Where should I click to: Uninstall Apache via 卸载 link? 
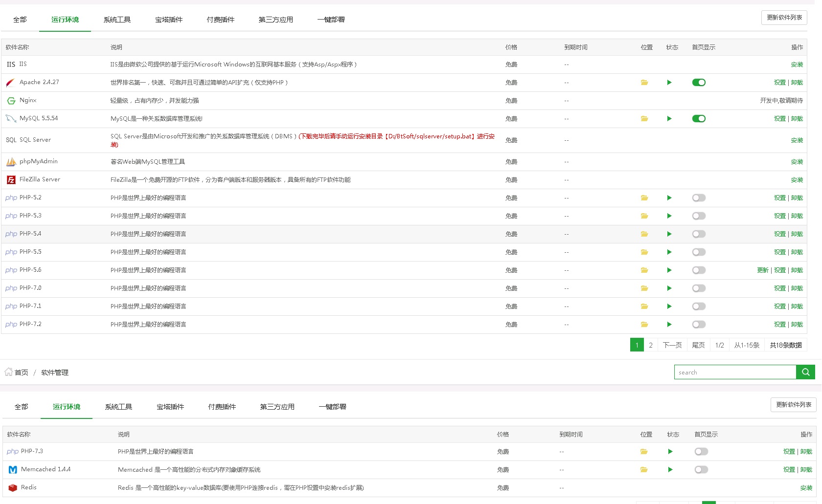(797, 83)
